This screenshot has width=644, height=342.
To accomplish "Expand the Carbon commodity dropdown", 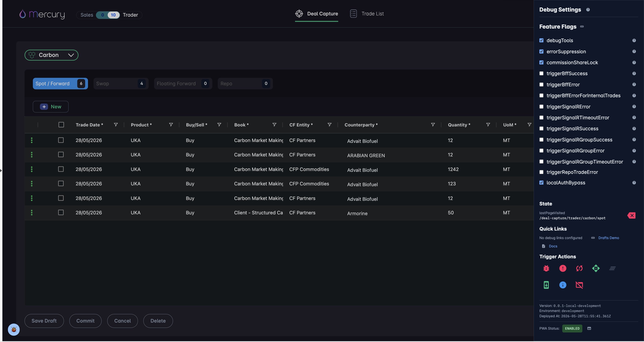I will [x=51, y=55].
